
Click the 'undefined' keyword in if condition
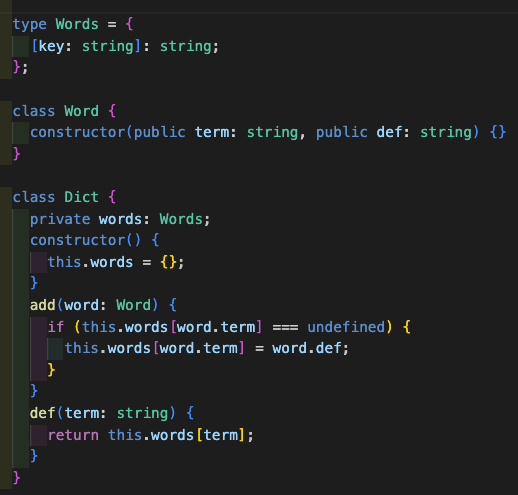(x=346, y=327)
